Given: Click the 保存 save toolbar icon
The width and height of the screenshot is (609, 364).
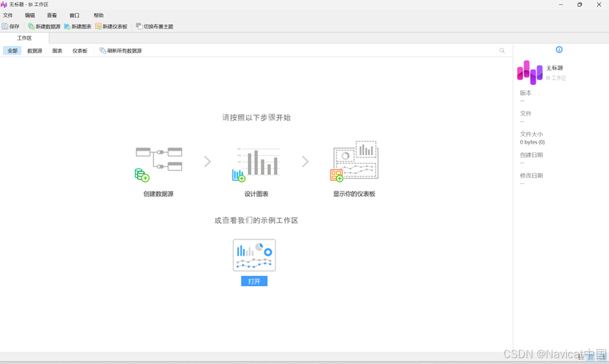Looking at the screenshot, I should coord(5,27).
